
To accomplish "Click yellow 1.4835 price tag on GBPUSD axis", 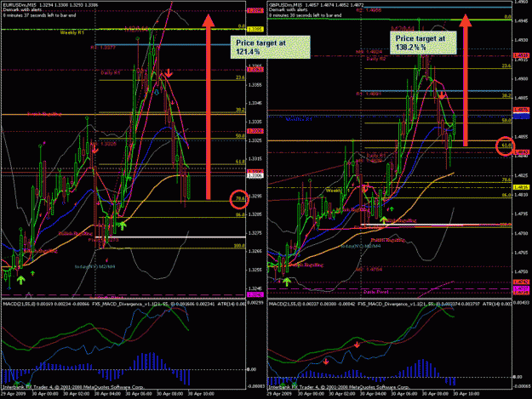I will point(521,187).
